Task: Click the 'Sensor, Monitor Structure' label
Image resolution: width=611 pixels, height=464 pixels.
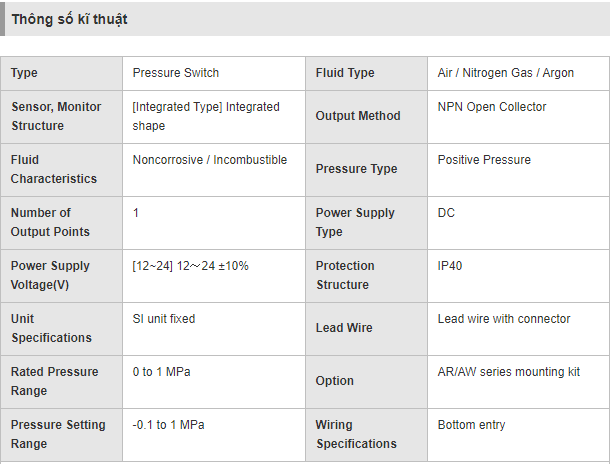Action: click(x=56, y=116)
